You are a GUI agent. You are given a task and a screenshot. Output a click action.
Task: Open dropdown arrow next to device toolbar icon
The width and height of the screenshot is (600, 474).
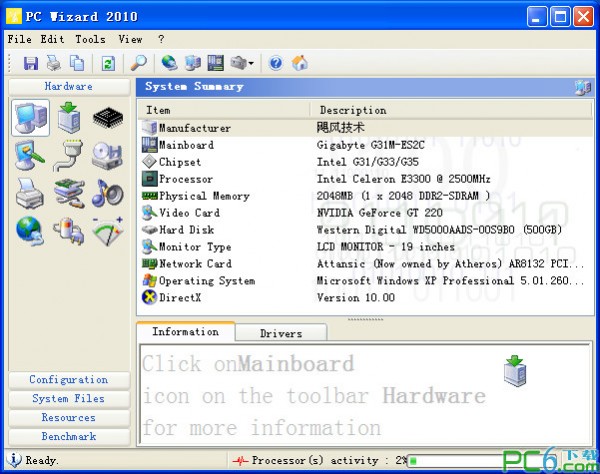[x=251, y=63]
